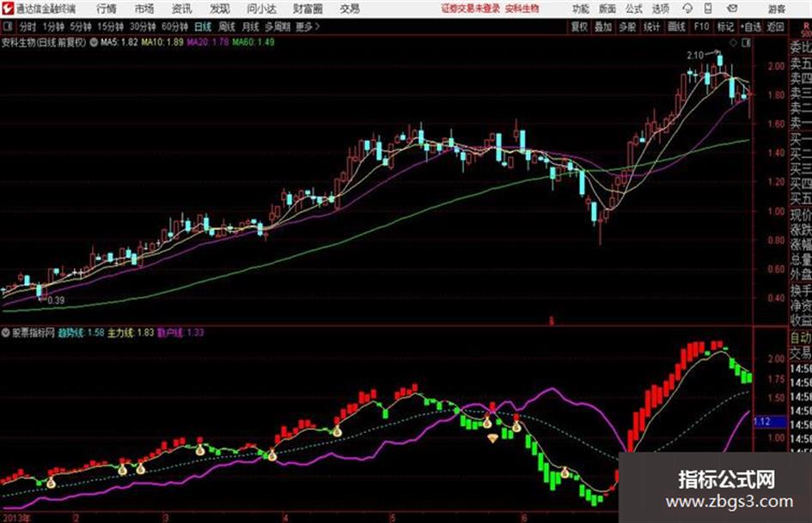Click the diamond icon at chart top right

[733, 42]
